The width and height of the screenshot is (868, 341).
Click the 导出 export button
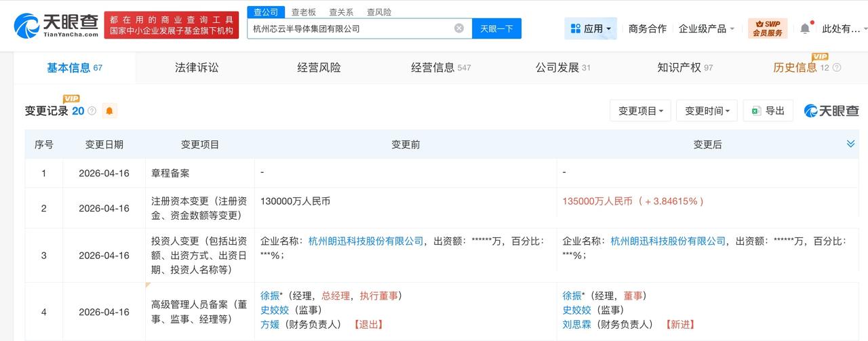768,111
